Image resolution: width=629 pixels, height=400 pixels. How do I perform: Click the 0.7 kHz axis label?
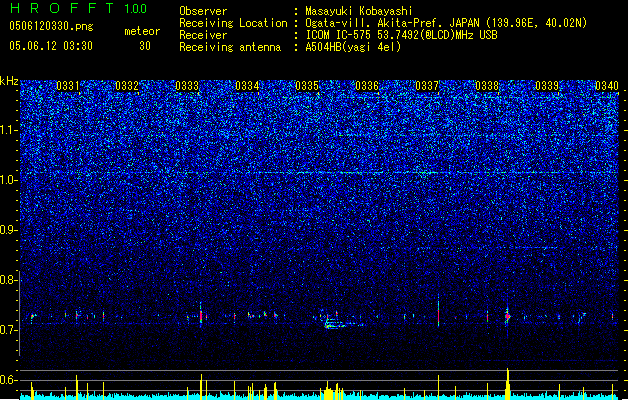click(x=9, y=330)
